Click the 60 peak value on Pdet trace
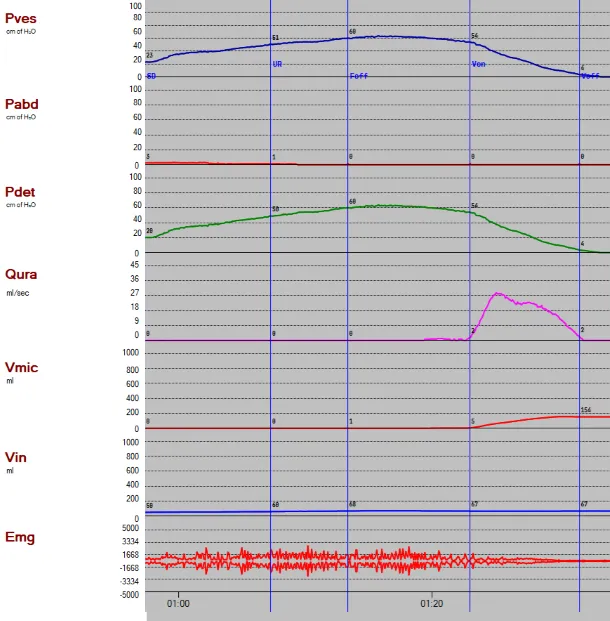 (352, 201)
